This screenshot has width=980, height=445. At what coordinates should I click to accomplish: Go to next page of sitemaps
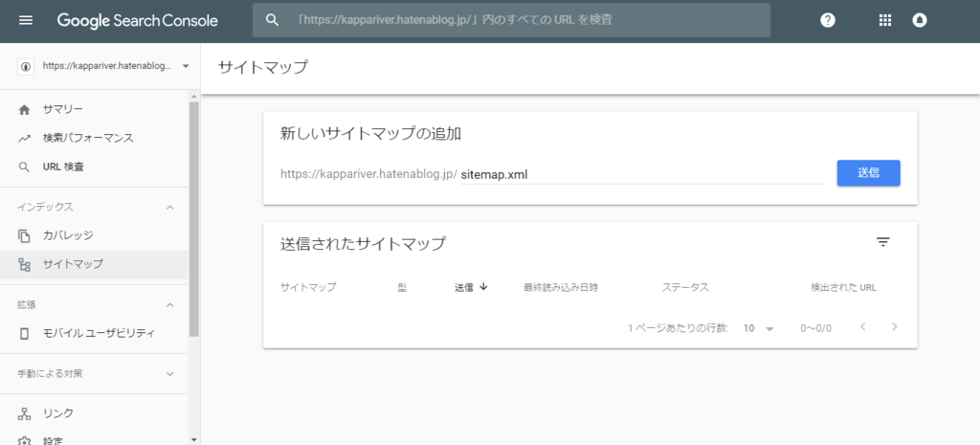895,327
